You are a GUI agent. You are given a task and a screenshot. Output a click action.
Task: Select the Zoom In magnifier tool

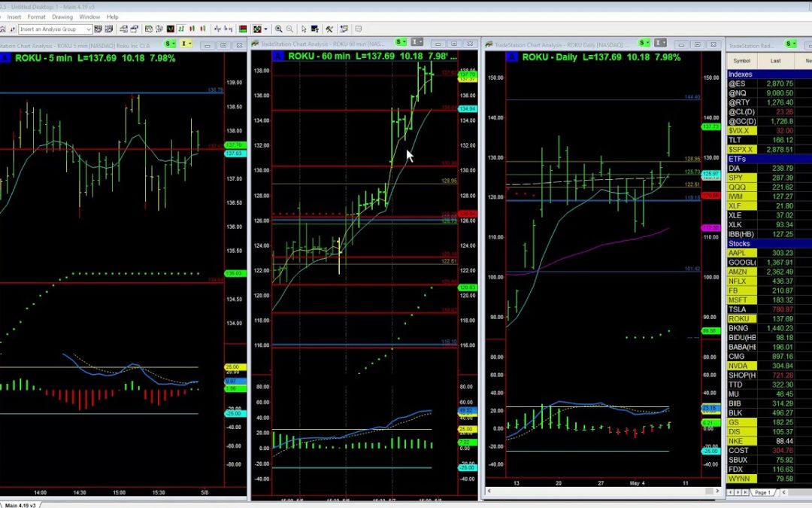click(279, 29)
